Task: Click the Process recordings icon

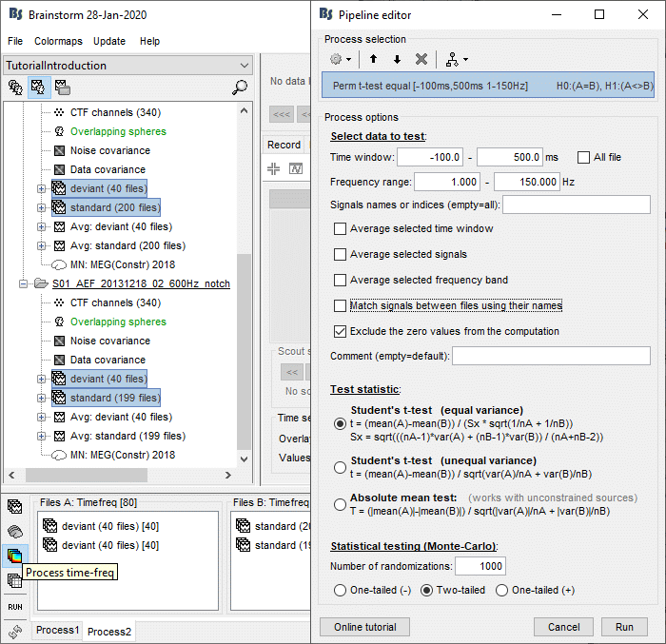Action: click(x=15, y=507)
